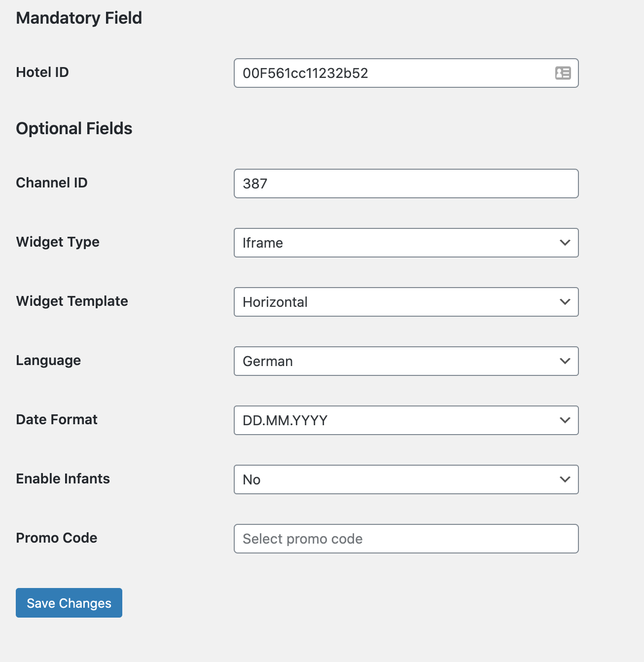The image size is (644, 662).
Task: Click the Channel ID label text
Action: (52, 183)
